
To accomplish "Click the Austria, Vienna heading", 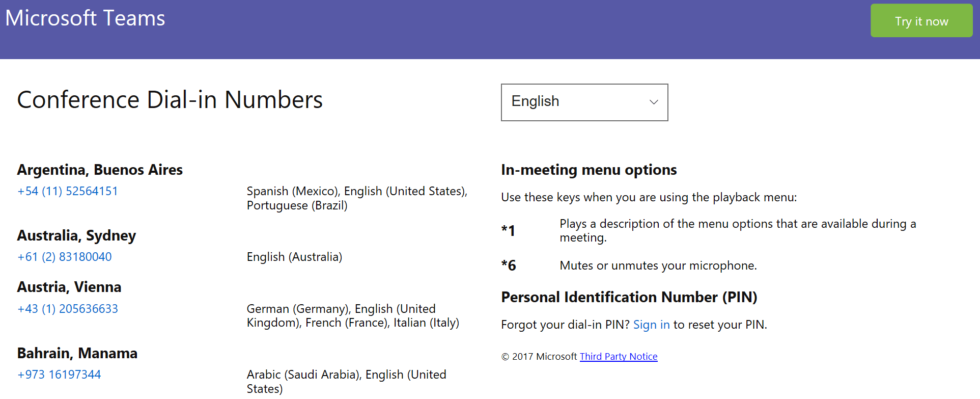I will point(69,287).
